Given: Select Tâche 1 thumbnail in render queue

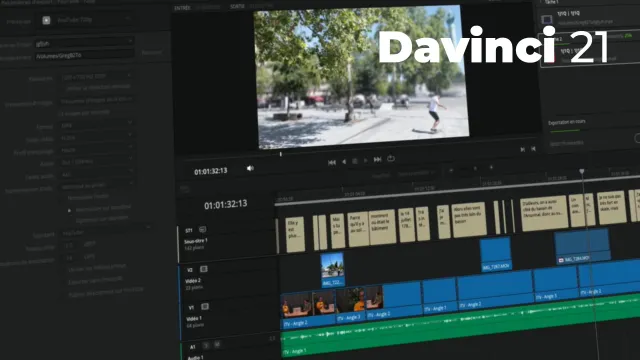Looking at the screenshot, I should [547, 19].
